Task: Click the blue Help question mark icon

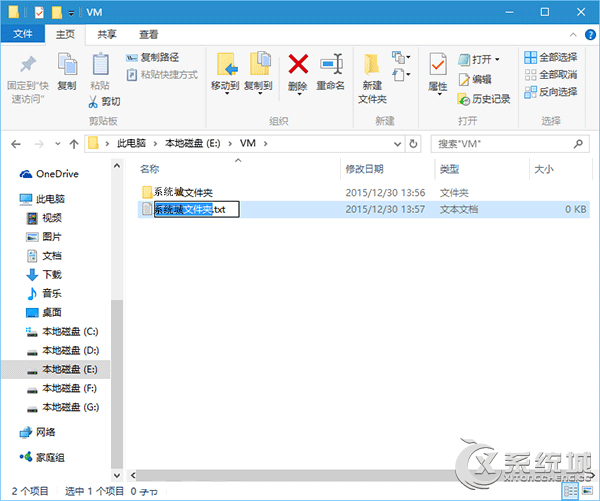Action: tap(590, 35)
